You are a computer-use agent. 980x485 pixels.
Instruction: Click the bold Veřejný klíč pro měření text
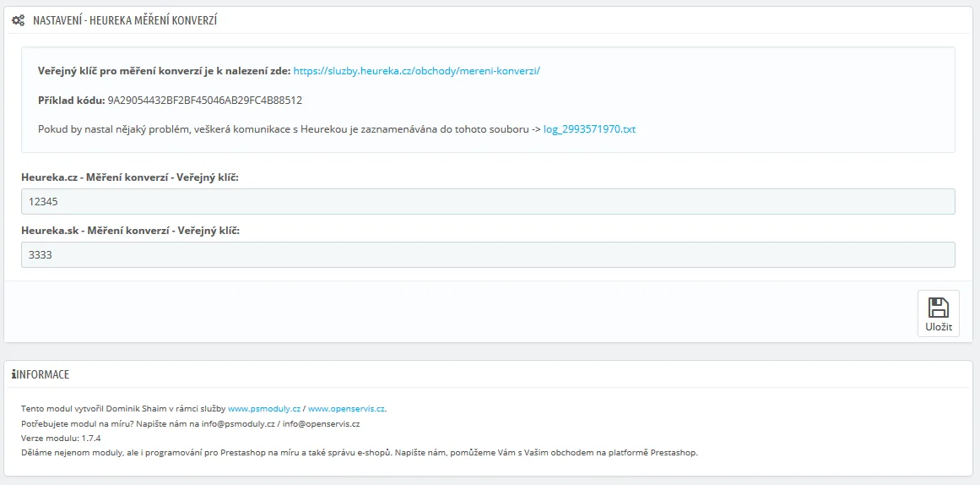[x=164, y=71]
